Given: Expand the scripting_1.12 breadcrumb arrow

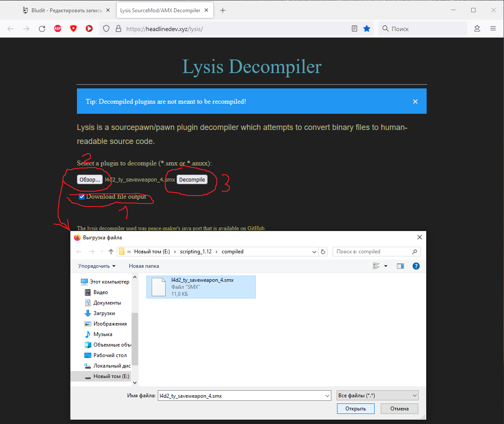Looking at the screenshot, I should (x=217, y=252).
